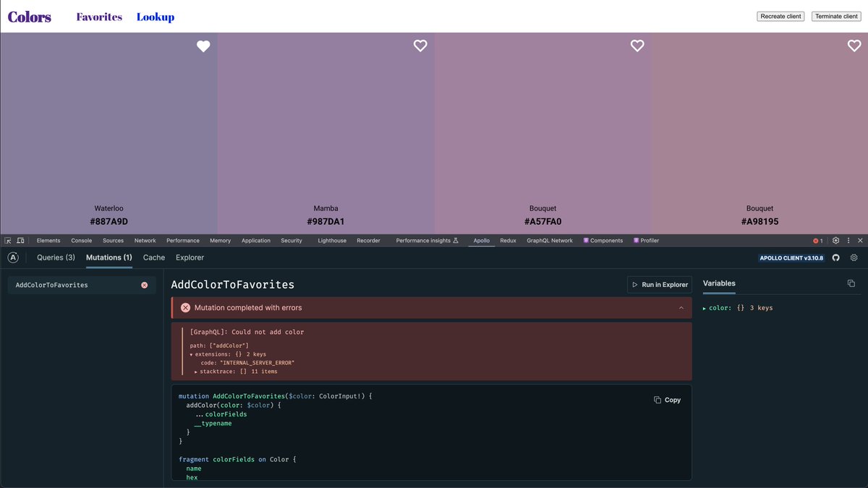Go to the Lookup page
Screen dimensions: 868x488
[x=156, y=17]
